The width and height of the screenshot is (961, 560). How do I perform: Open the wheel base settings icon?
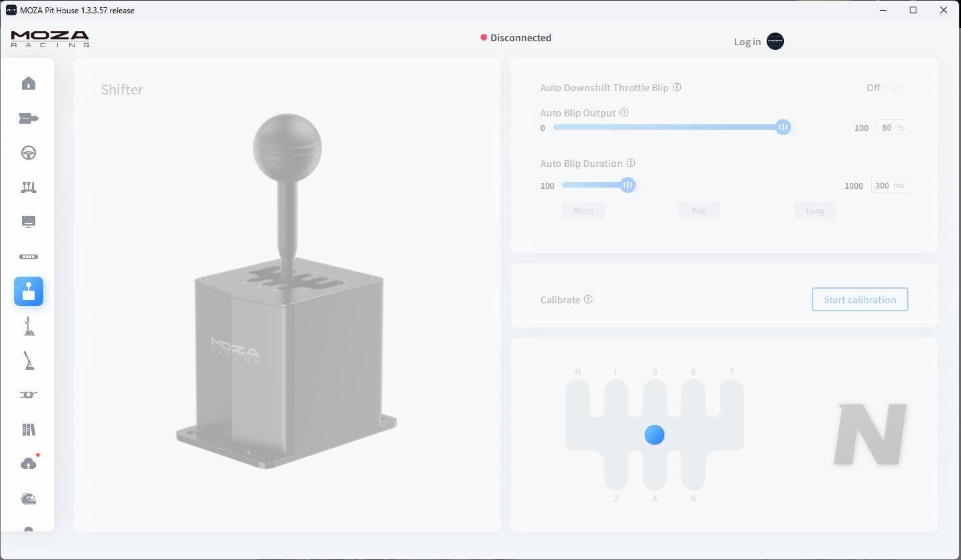pos(29,118)
